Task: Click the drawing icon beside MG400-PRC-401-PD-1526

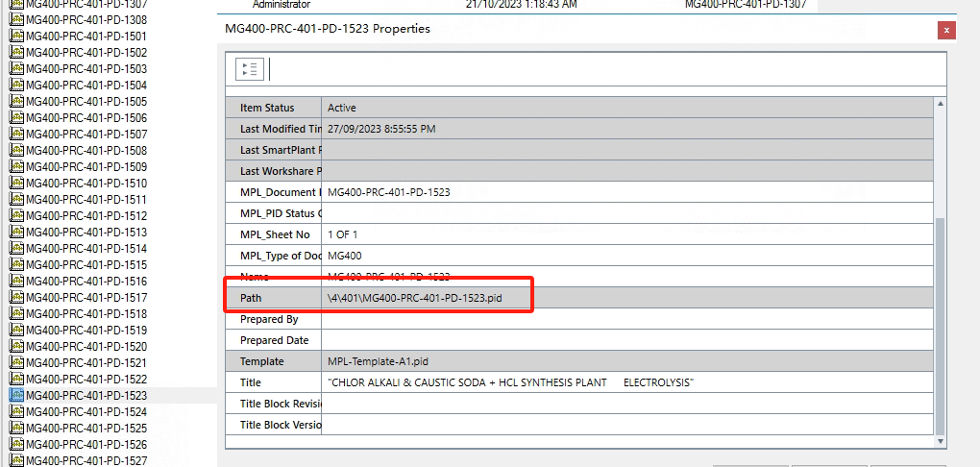Action: point(16,444)
